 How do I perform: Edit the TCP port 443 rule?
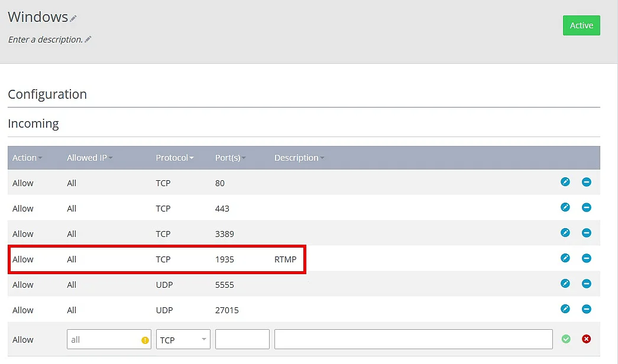coord(565,207)
